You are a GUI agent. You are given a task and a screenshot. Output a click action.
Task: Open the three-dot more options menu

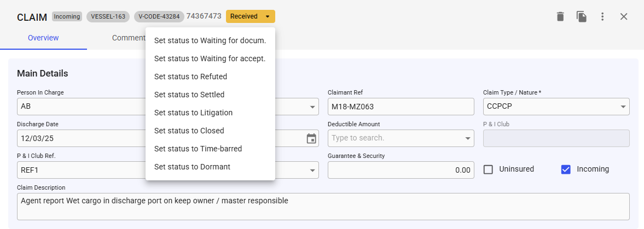point(602,16)
